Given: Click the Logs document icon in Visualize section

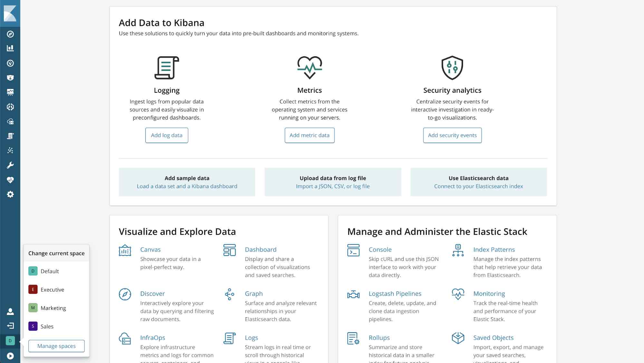Looking at the screenshot, I should point(229,339).
